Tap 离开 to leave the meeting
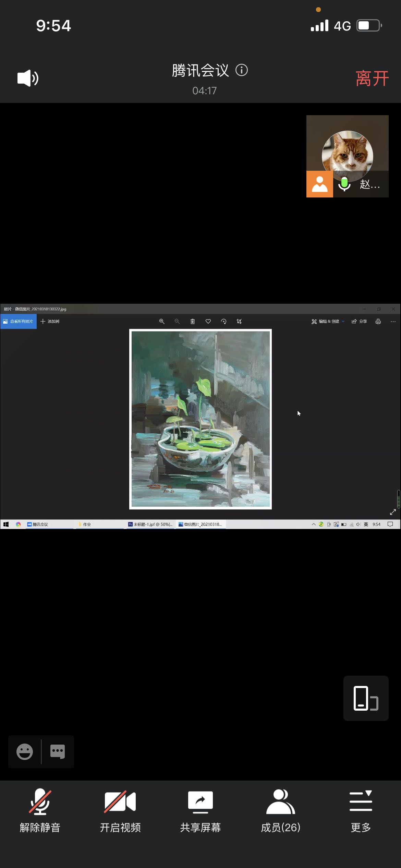This screenshot has height=868, width=401. click(372, 79)
